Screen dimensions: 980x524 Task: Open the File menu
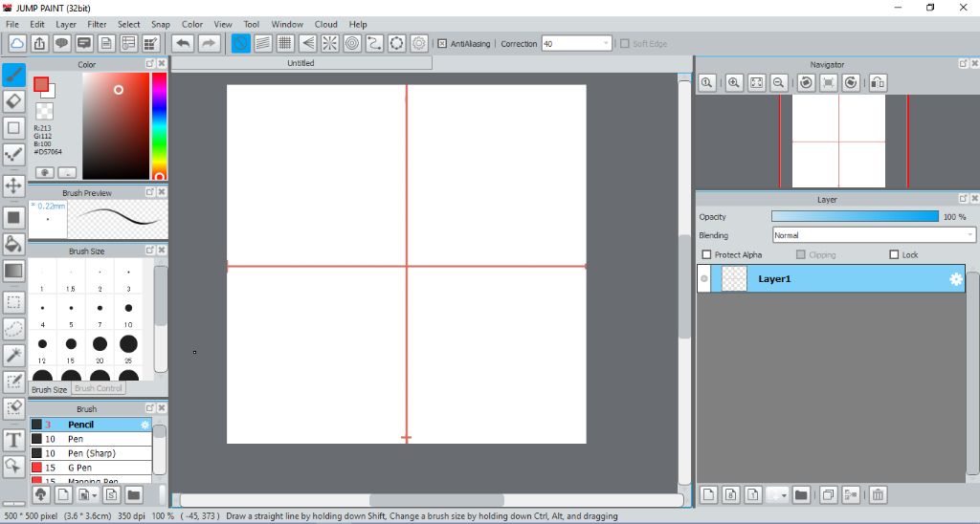pyautogui.click(x=12, y=24)
